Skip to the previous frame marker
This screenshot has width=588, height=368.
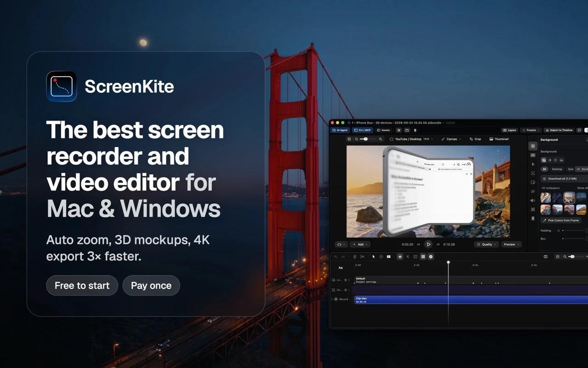[418, 244]
